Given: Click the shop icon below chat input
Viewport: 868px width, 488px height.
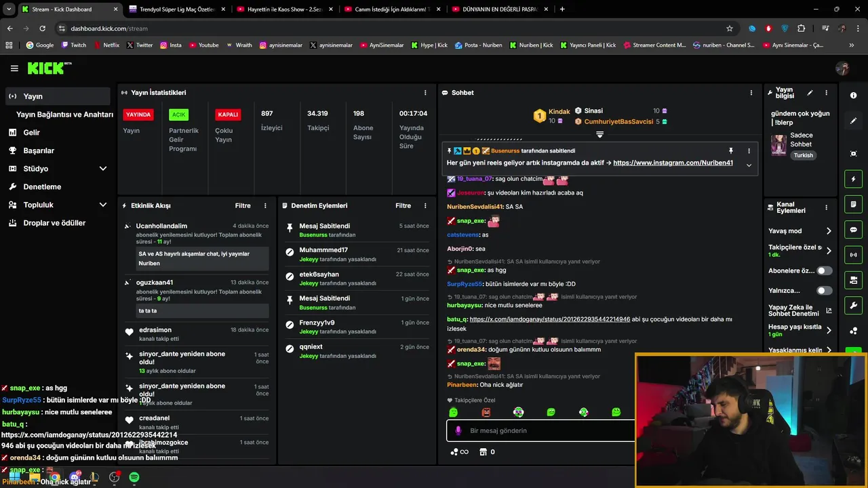Looking at the screenshot, I should [x=483, y=451].
